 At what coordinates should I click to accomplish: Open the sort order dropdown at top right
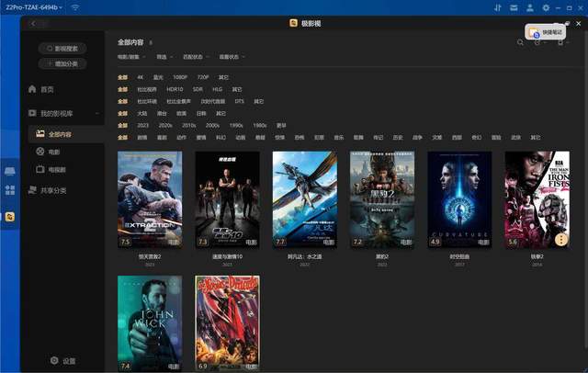click(539, 42)
